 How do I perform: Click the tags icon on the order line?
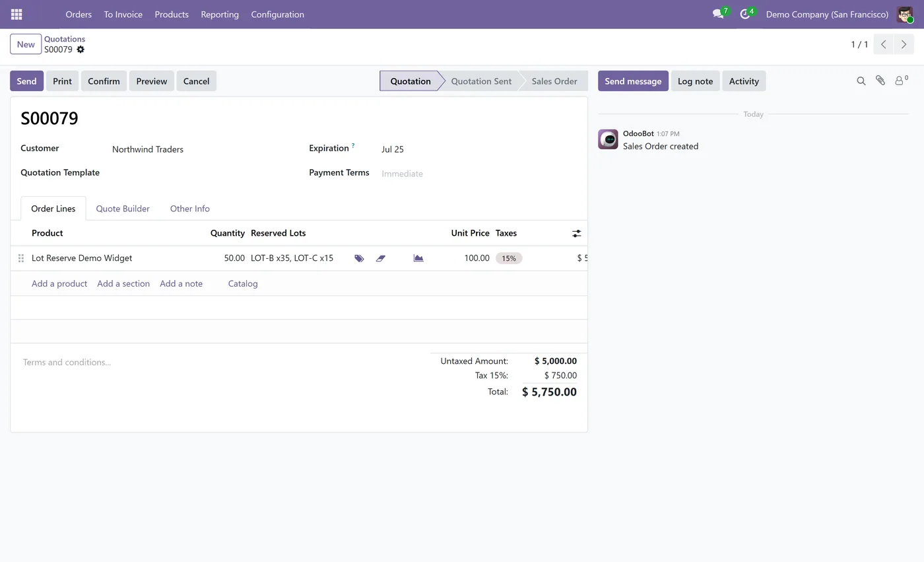point(359,258)
